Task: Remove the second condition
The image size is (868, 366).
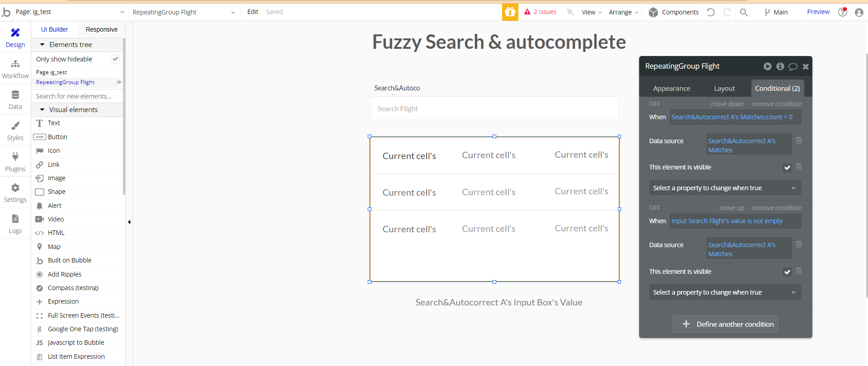Action: point(777,208)
